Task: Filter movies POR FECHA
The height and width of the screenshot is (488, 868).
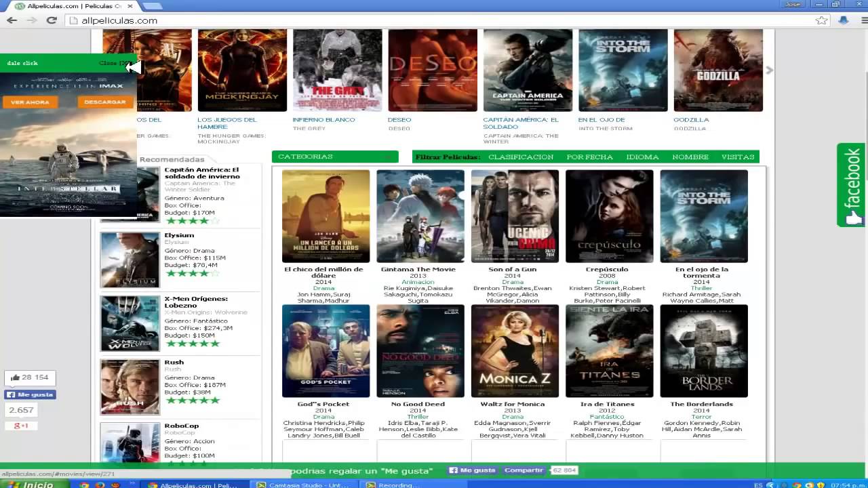Action: click(589, 157)
